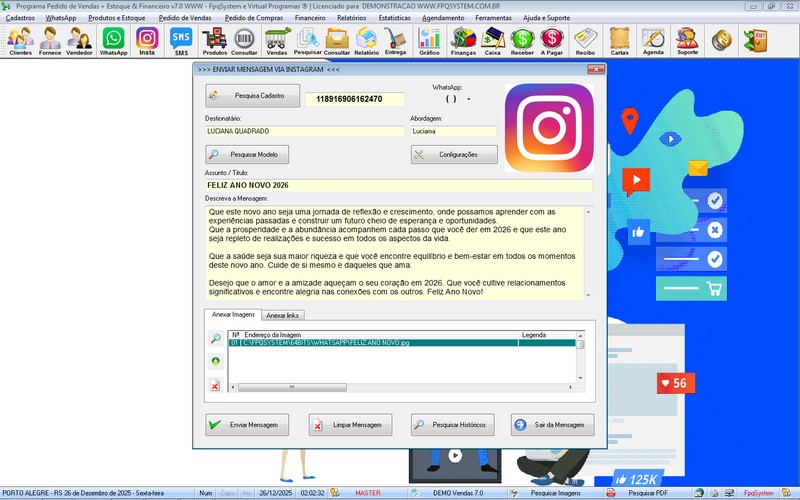Open the Vendas shopping cart icon

[277, 41]
